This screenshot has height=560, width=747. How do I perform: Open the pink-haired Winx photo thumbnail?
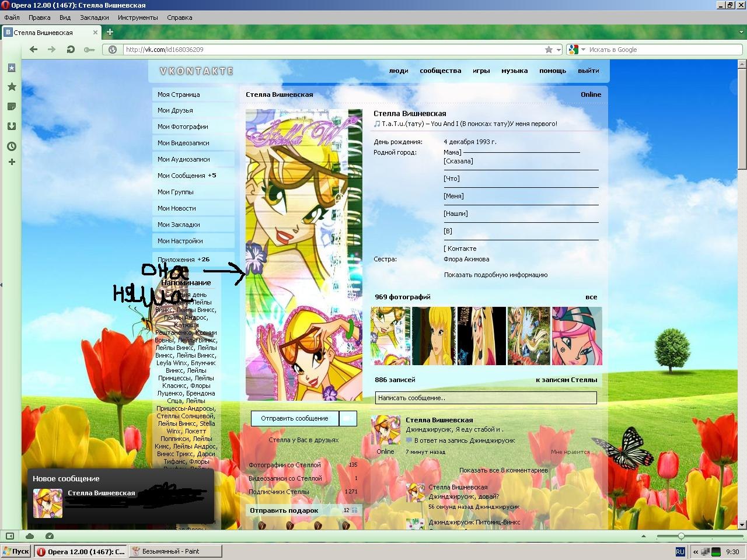(577, 336)
